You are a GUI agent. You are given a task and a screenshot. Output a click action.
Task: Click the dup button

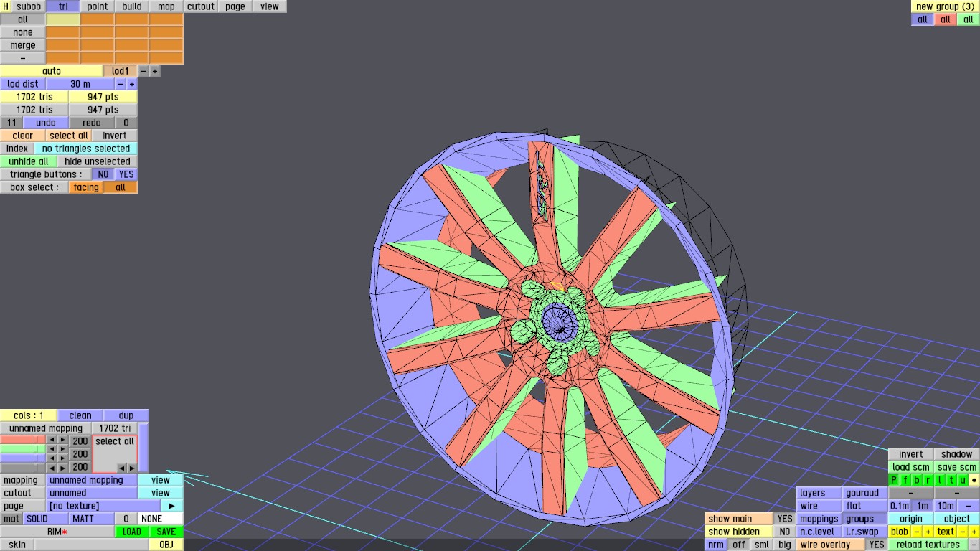tap(126, 415)
